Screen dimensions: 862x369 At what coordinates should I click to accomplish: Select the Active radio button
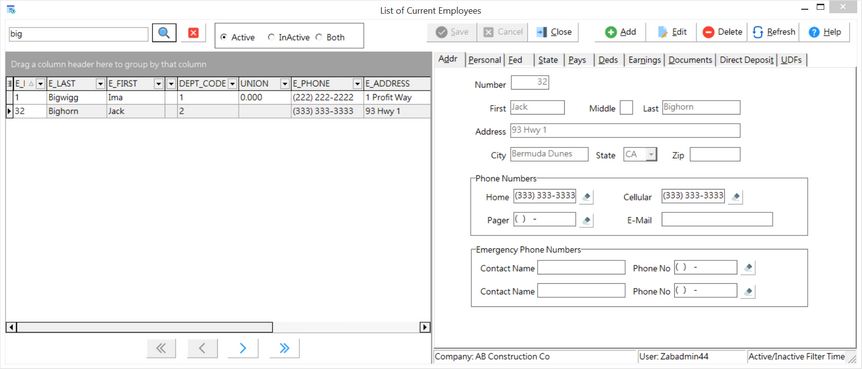click(x=223, y=37)
